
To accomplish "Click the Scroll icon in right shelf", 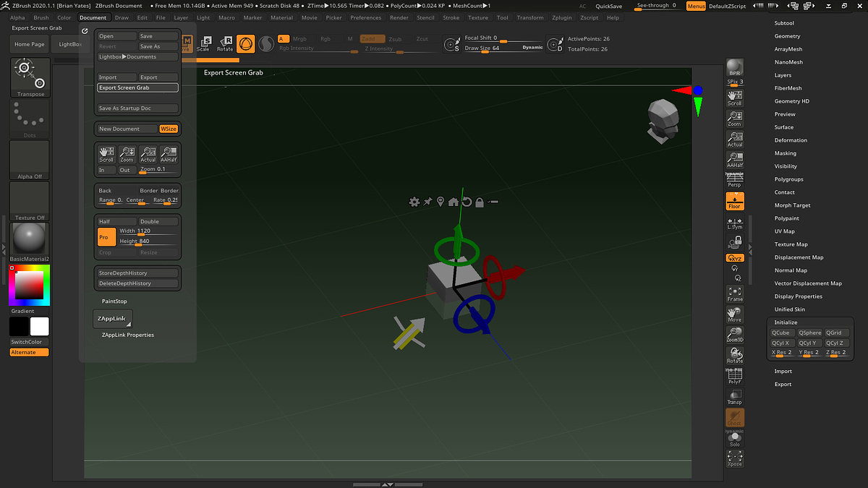I will click(x=735, y=98).
